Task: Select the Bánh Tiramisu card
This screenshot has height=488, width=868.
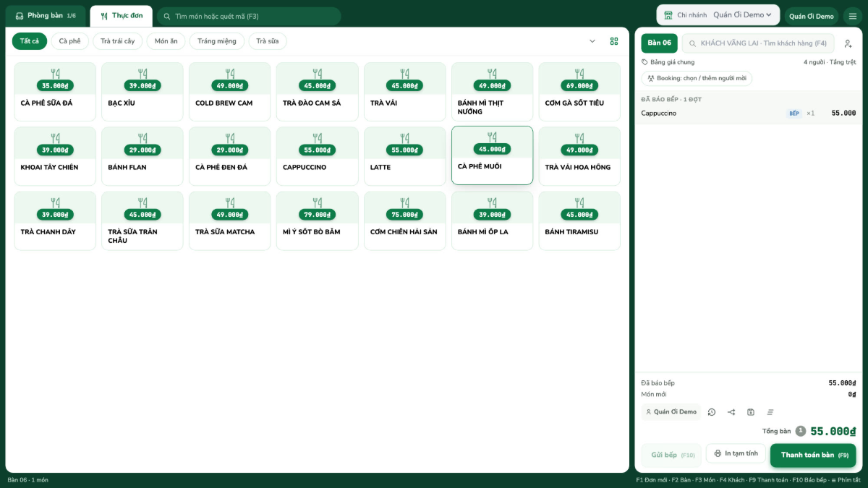Action: [579, 221]
